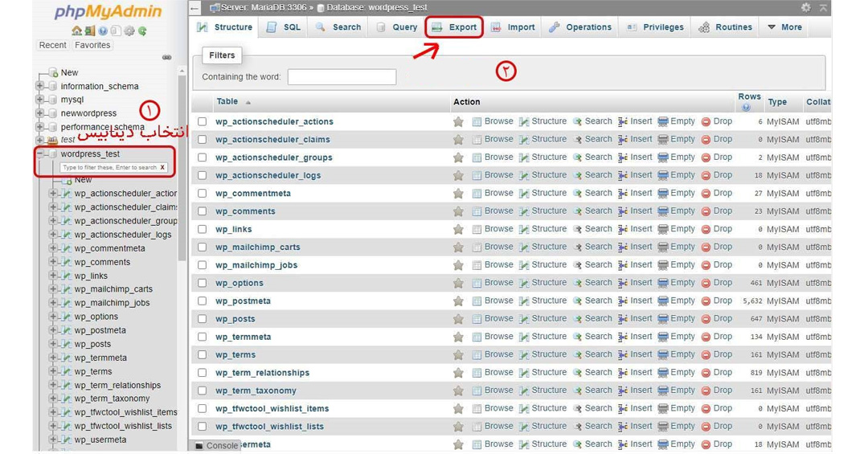The height and width of the screenshot is (454, 868).
Task: Switch to the Export tab
Action: (454, 27)
